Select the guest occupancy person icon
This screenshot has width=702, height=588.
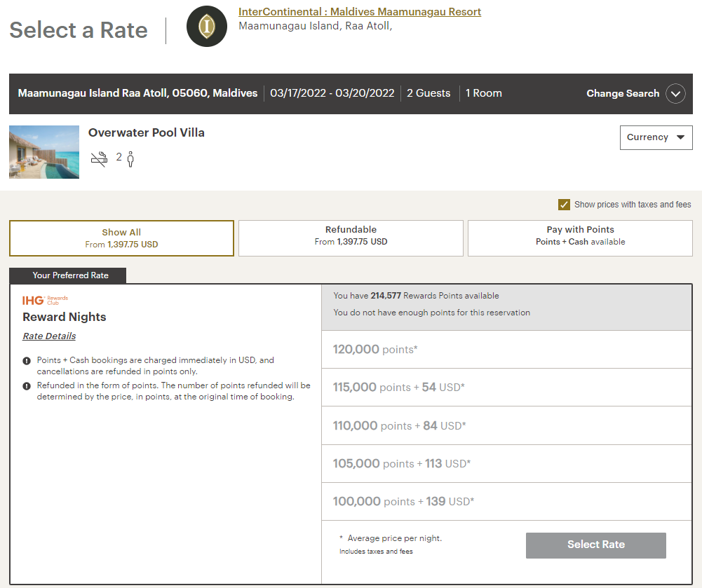coord(130,159)
